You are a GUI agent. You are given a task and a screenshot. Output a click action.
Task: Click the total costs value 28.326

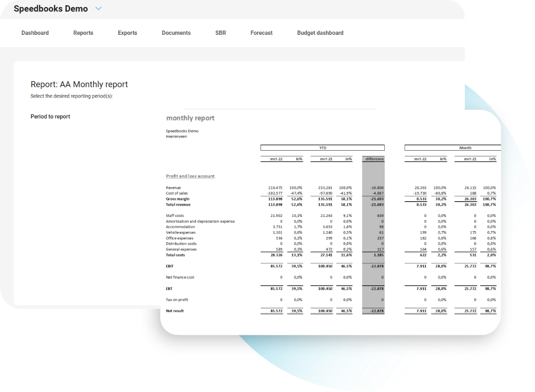point(277,255)
